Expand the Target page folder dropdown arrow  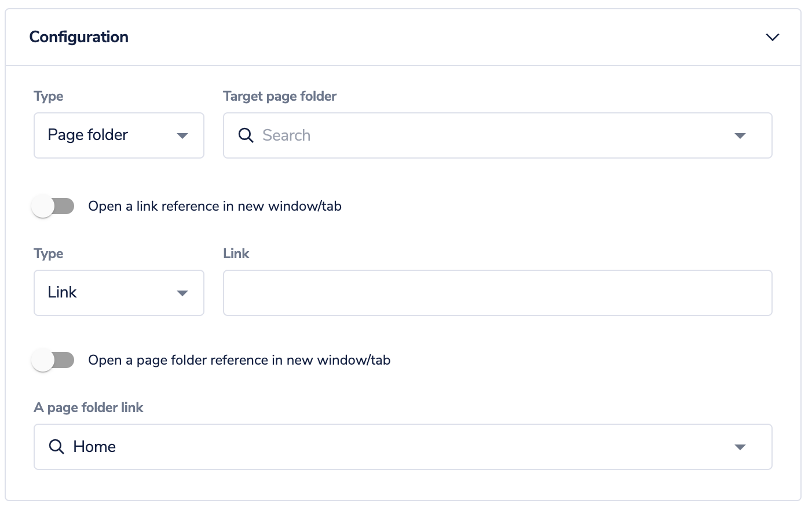pyautogui.click(x=740, y=135)
